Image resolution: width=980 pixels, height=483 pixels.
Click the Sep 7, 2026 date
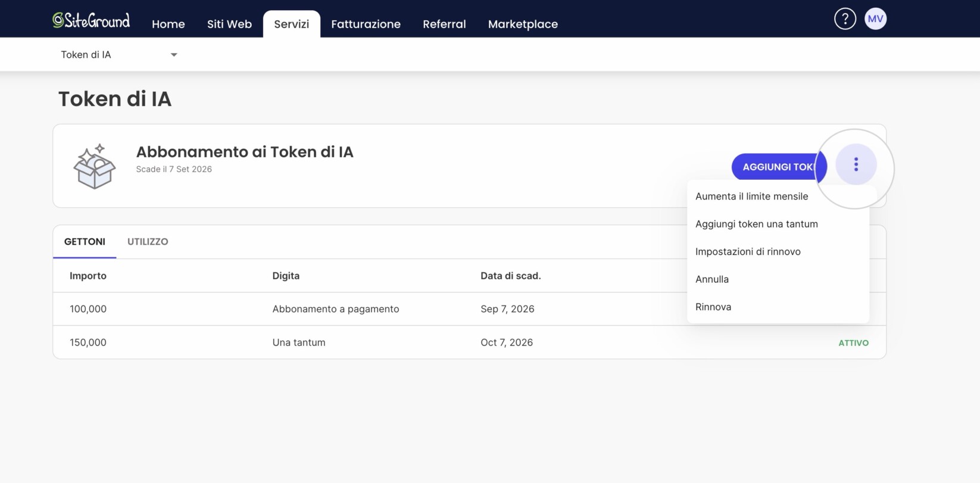pyautogui.click(x=507, y=309)
